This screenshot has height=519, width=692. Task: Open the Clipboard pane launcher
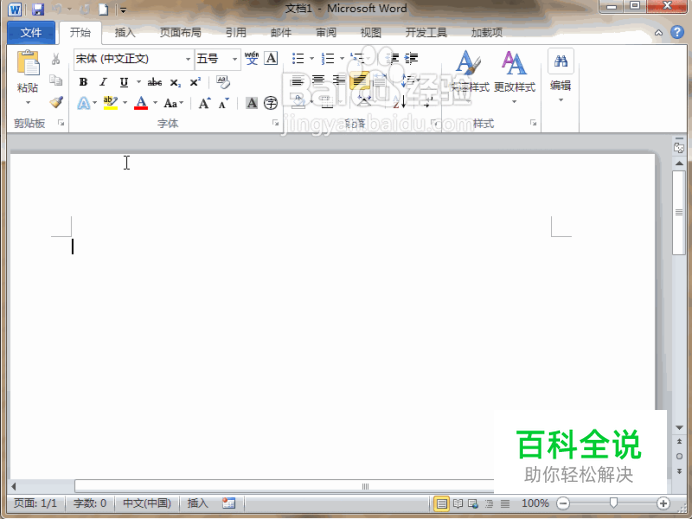61,123
